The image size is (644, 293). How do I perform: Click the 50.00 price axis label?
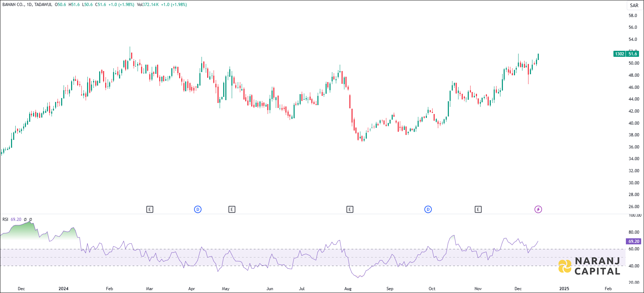point(634,63)
